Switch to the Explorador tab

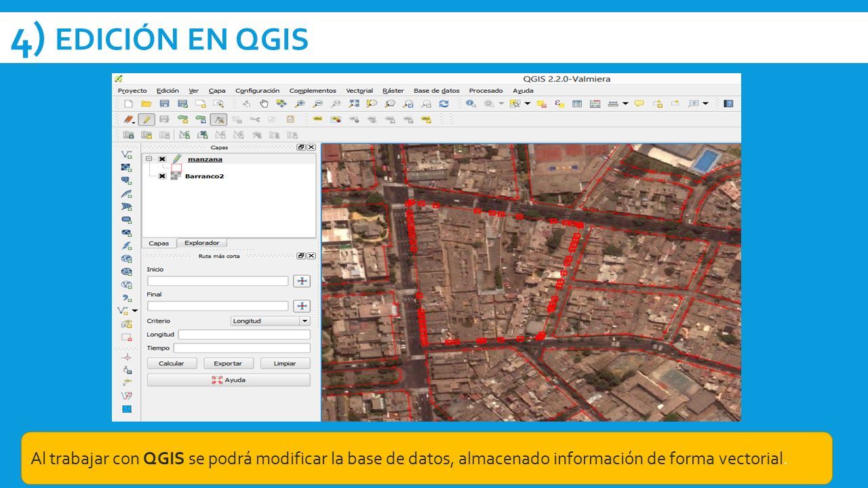(202, 243)
